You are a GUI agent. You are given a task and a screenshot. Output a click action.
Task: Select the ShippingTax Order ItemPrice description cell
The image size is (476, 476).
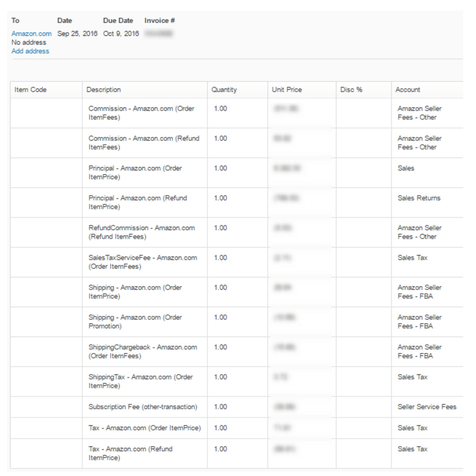point(145,381)
